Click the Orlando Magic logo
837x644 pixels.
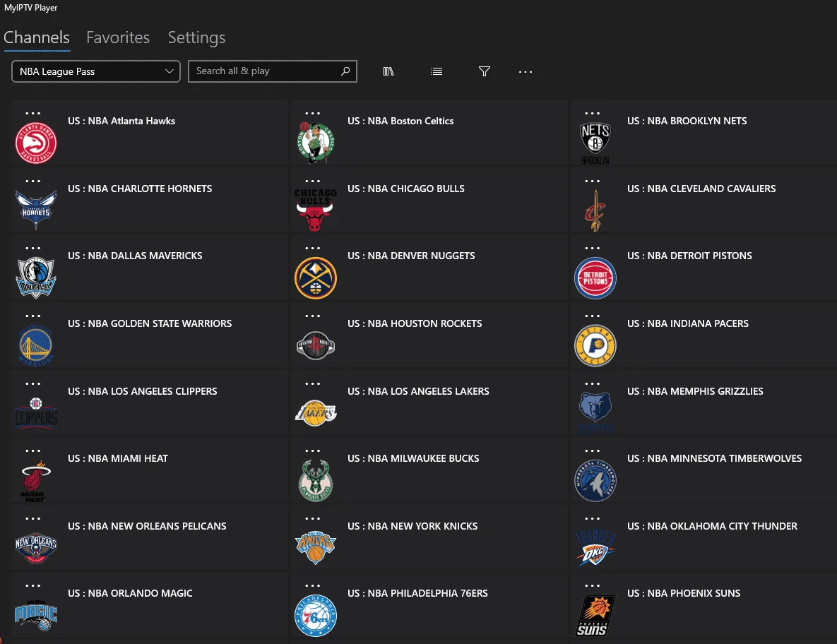(36, 616)
